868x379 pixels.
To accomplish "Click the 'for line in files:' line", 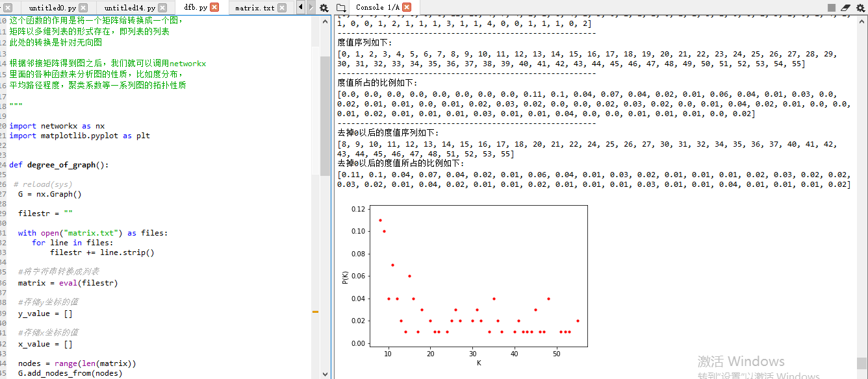I will [73, 243].
